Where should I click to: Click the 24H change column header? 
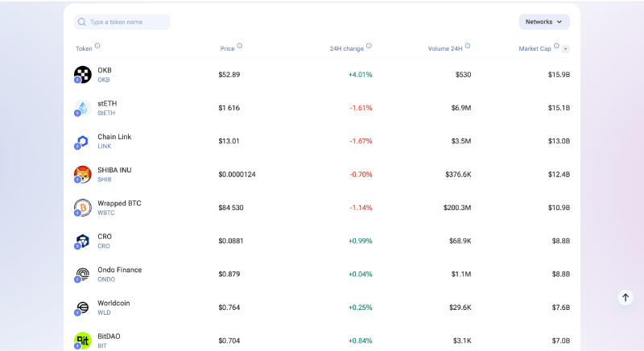click(347, 48)
